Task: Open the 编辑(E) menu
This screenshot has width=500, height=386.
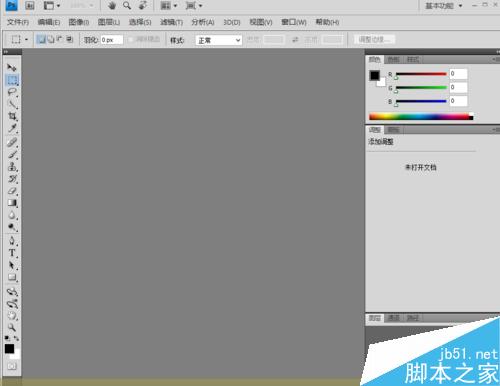Action: 49,22
